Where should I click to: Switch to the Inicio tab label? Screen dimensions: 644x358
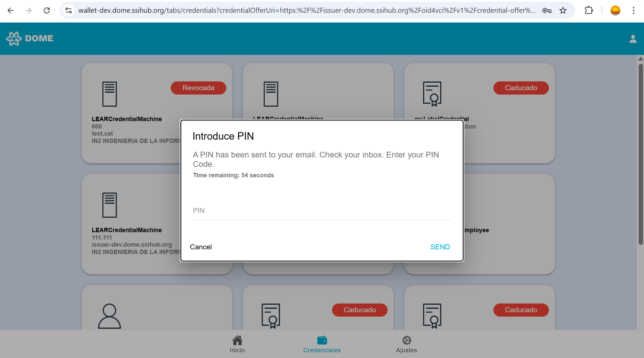(237, 350)
